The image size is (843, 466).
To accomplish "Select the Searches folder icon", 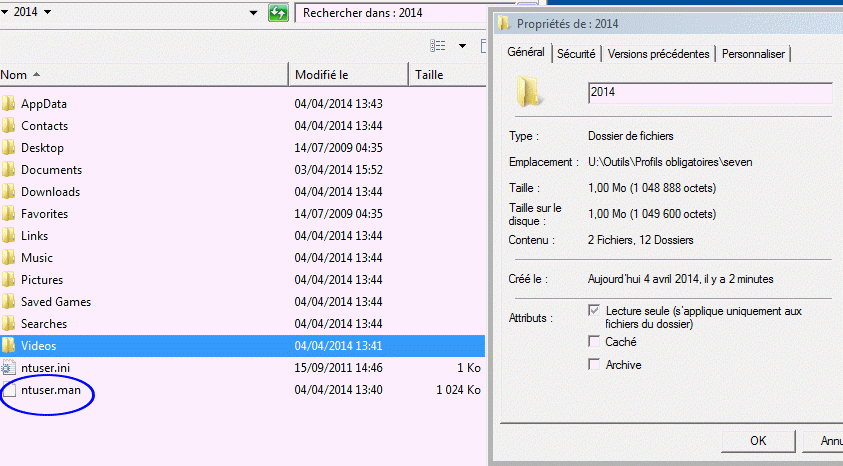I will tap(8, 324).
